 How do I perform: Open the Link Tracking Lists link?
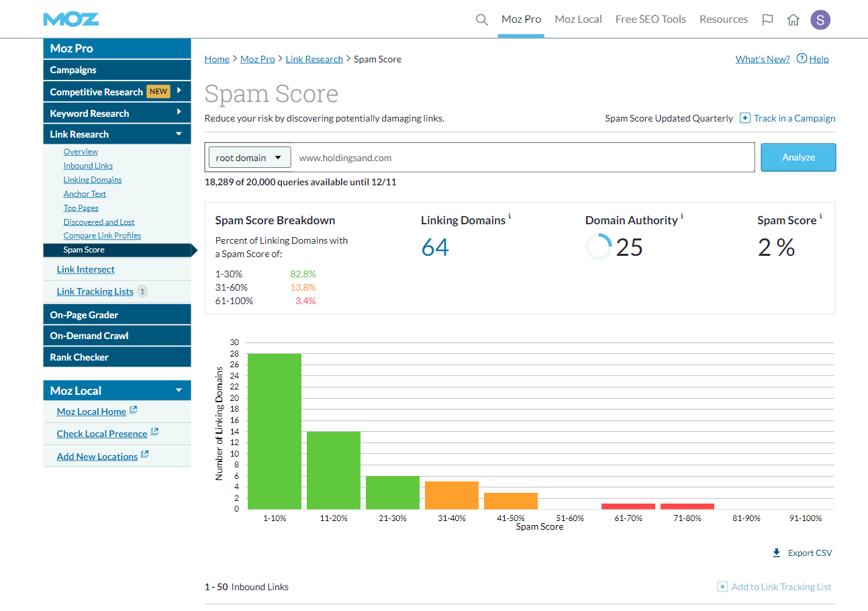click(x=95, y=291)
